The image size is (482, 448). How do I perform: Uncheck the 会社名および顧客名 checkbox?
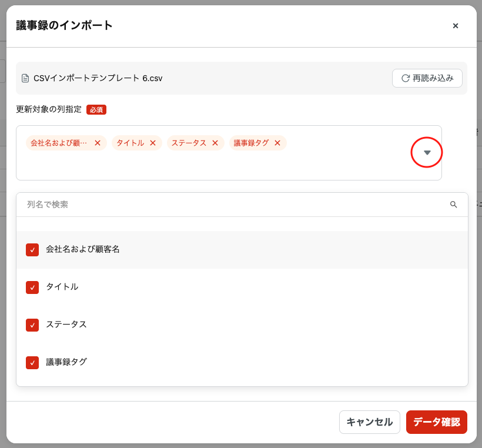pos(32,250)
